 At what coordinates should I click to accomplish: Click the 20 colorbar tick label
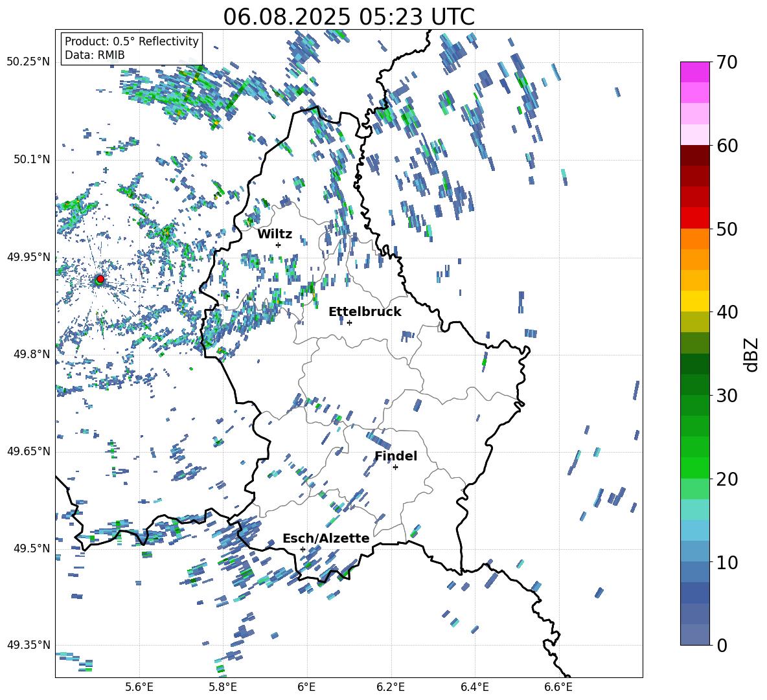tap(726, 479)
